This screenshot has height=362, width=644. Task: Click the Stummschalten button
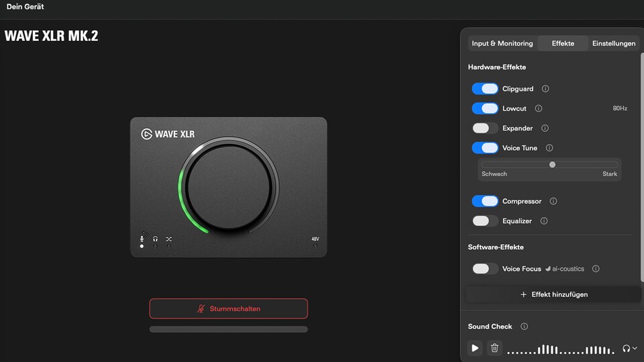228,308
